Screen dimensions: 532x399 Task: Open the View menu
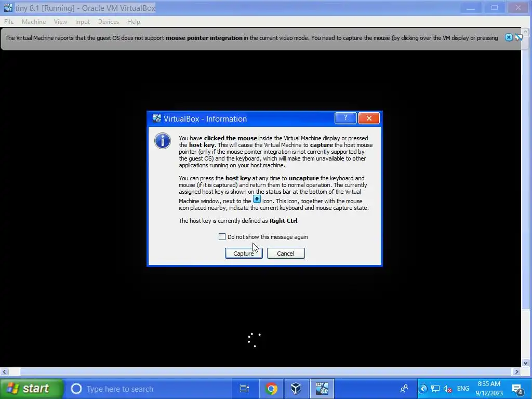(60, 22)
